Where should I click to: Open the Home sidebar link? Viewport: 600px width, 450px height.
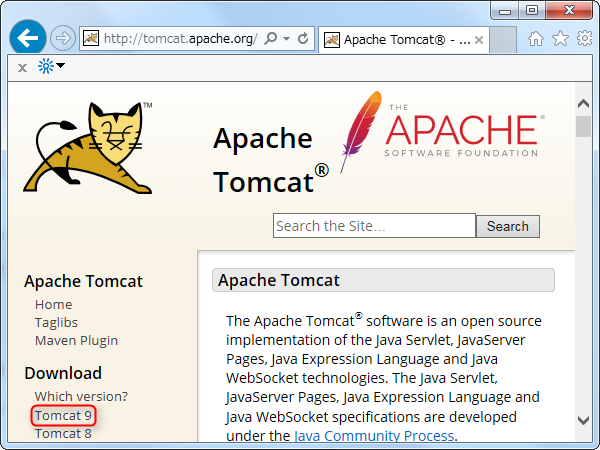point(54,305)
